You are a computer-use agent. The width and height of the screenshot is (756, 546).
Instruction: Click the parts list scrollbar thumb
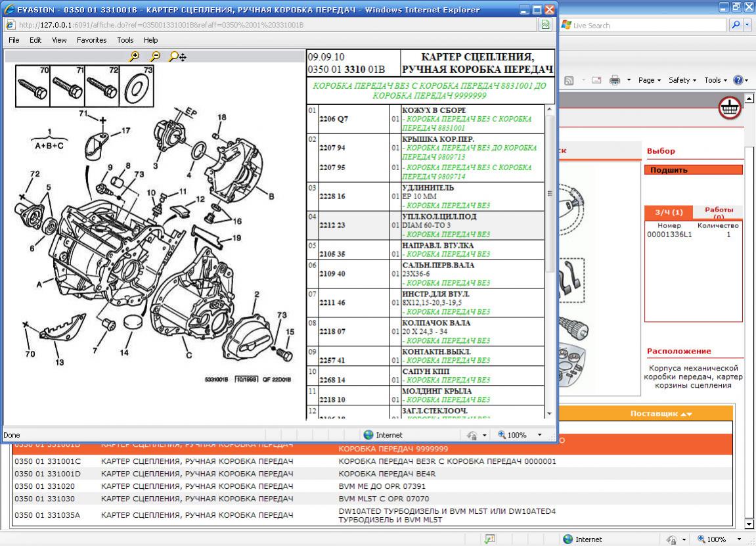pos(549,193)
